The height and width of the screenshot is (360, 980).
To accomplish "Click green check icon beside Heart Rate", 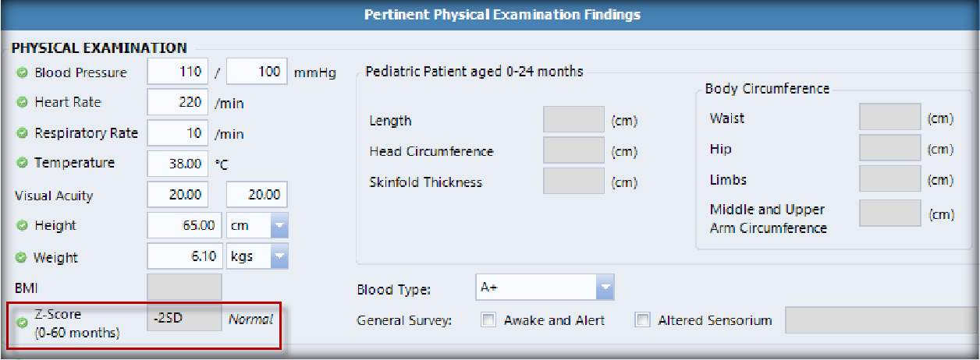I will tap(23, 103).
